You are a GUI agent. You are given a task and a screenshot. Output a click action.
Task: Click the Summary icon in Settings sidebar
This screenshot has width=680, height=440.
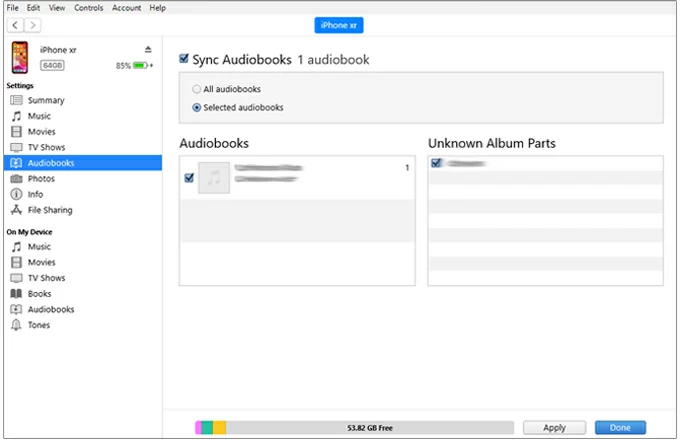tap(16, 100)
